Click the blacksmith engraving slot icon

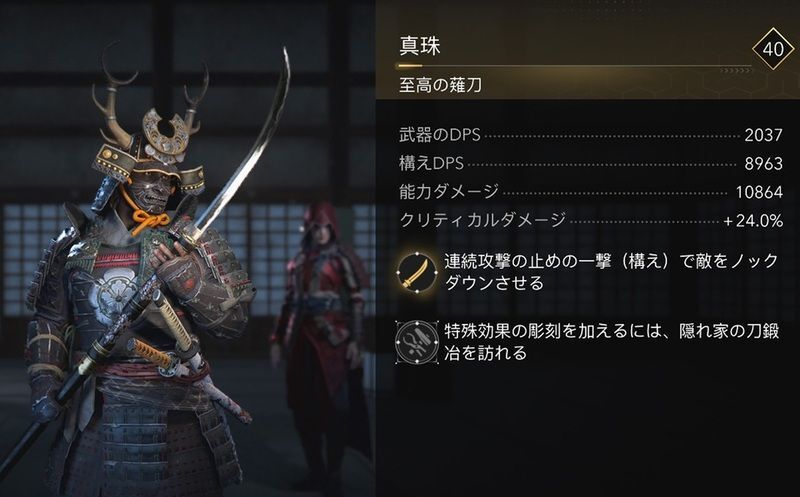[417, 342]
